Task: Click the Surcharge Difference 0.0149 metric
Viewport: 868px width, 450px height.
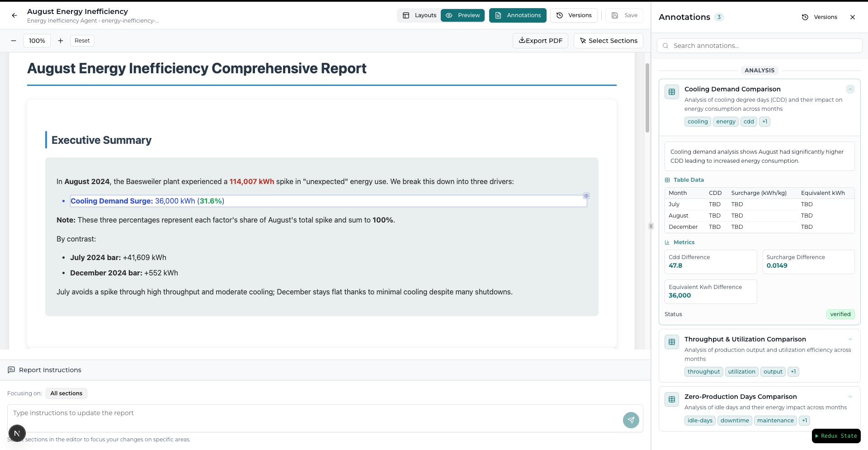Action: click(x=808, y=262)
